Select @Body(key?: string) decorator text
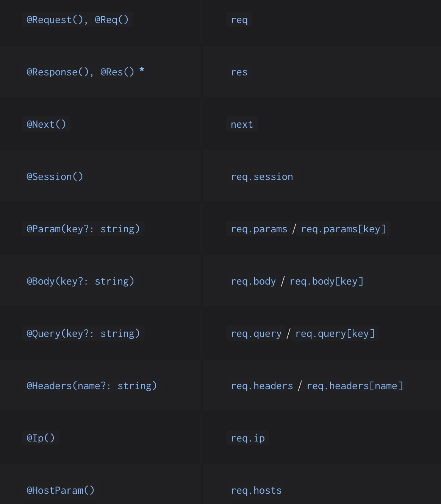Viewport: 441px width, 504px height. point(80,281)
